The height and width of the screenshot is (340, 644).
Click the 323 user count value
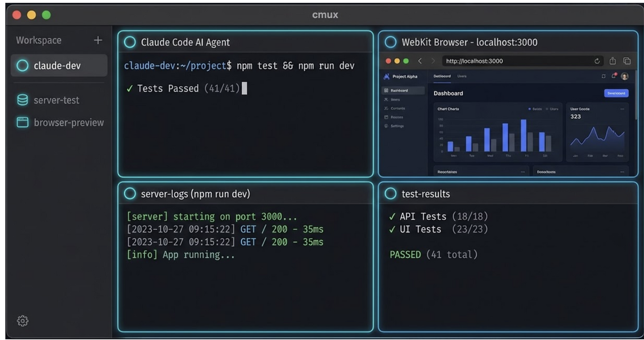(x=575, y=116)
